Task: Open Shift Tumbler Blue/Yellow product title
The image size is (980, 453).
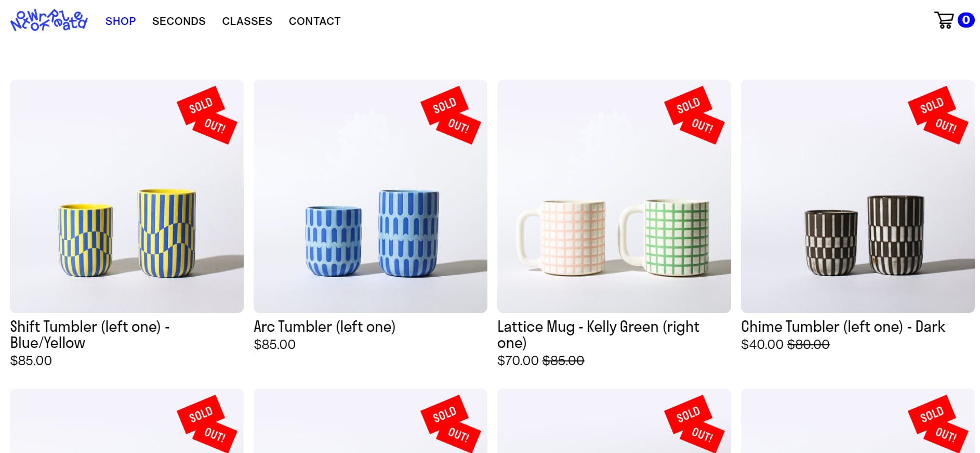Action: point(89,334)
